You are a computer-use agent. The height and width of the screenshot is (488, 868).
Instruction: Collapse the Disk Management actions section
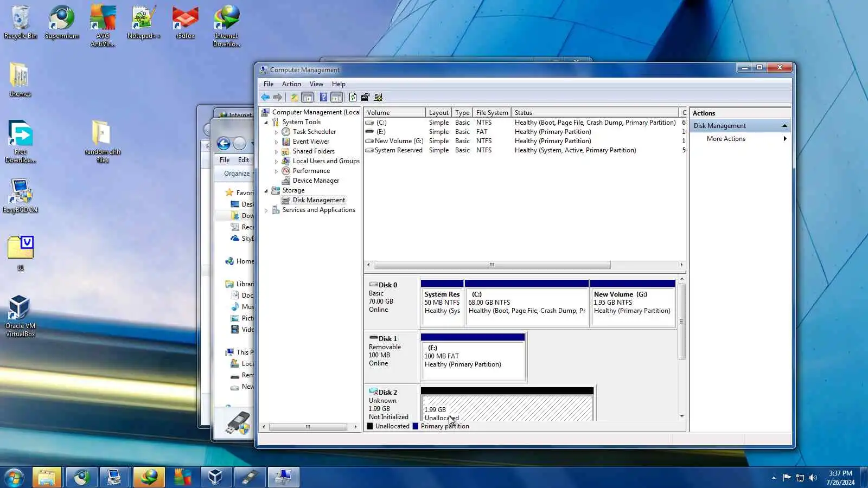click(784, 126)
